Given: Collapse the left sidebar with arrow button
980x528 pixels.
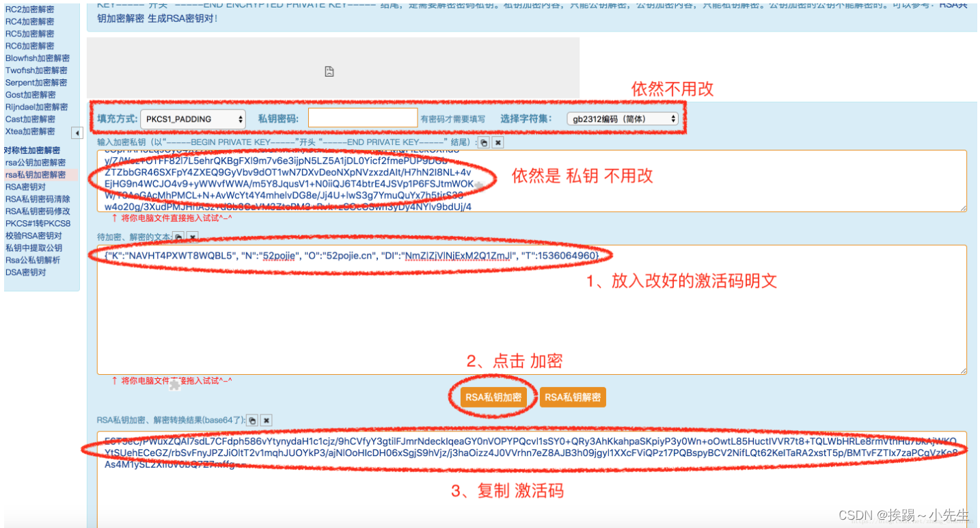Looking at the screenshot, I should [77, 133].
